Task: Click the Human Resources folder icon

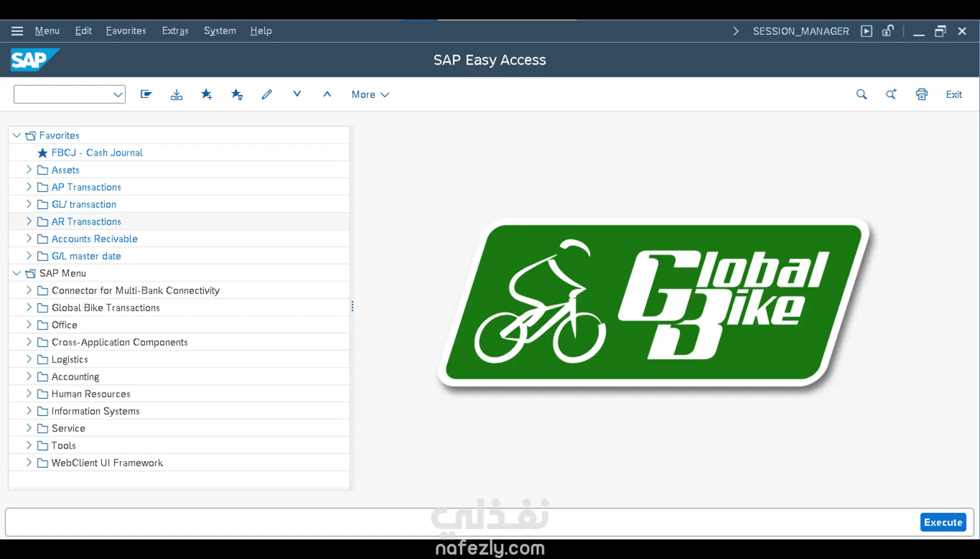Action: [x=43, y=394]
